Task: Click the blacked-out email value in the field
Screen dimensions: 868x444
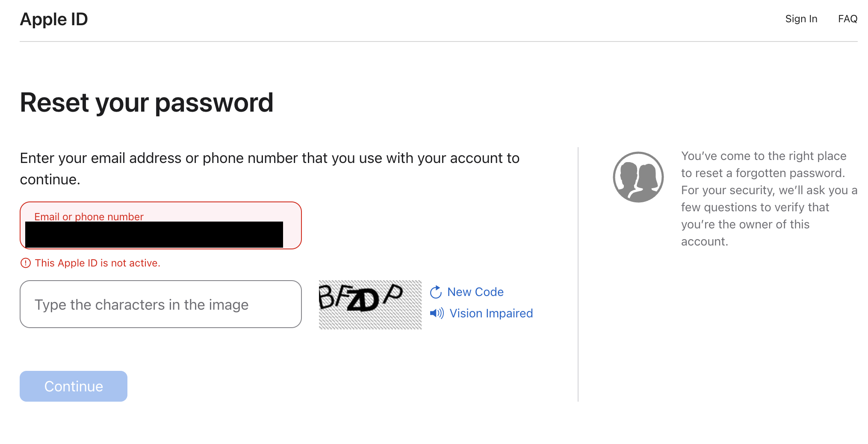Action: pos(154,234)
